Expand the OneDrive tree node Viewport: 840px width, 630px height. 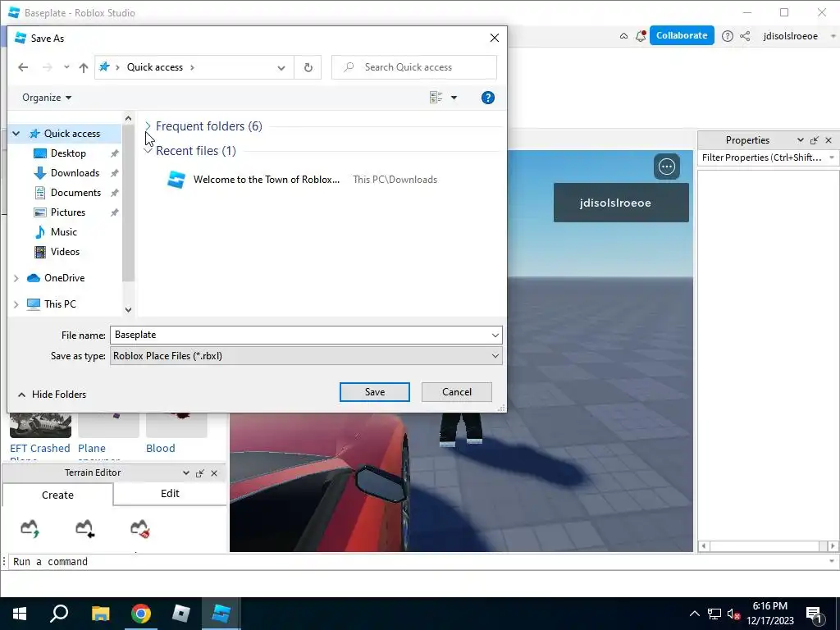click(x=16, y=277)
